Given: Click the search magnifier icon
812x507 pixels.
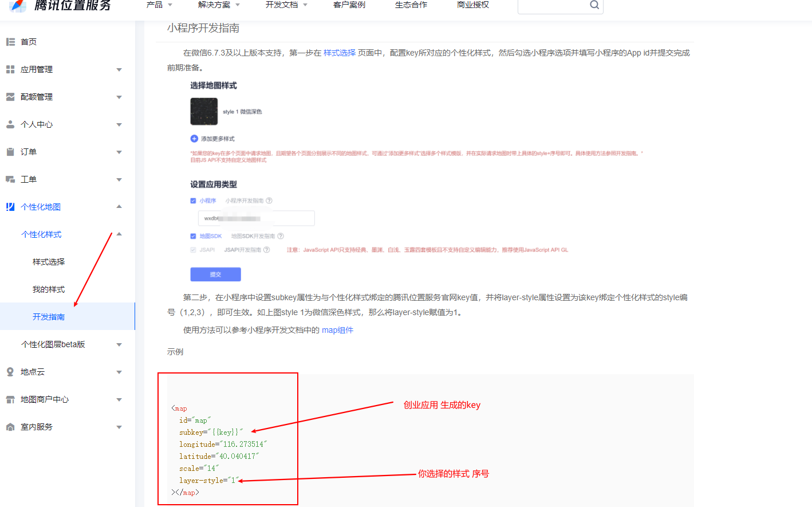Looking at the screenshot, I should [594, 6].
